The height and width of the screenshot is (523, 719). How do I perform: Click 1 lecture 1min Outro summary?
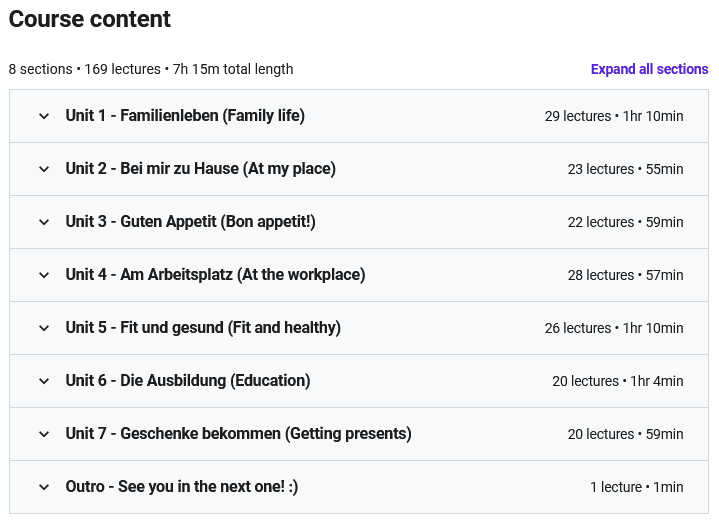pos(636,487)
